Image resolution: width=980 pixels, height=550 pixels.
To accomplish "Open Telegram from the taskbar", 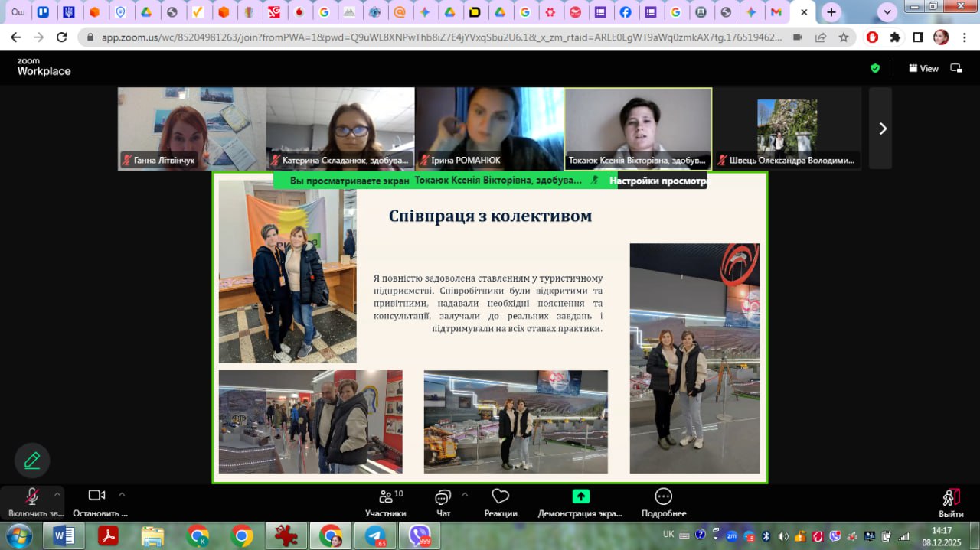I will [375, 535].
